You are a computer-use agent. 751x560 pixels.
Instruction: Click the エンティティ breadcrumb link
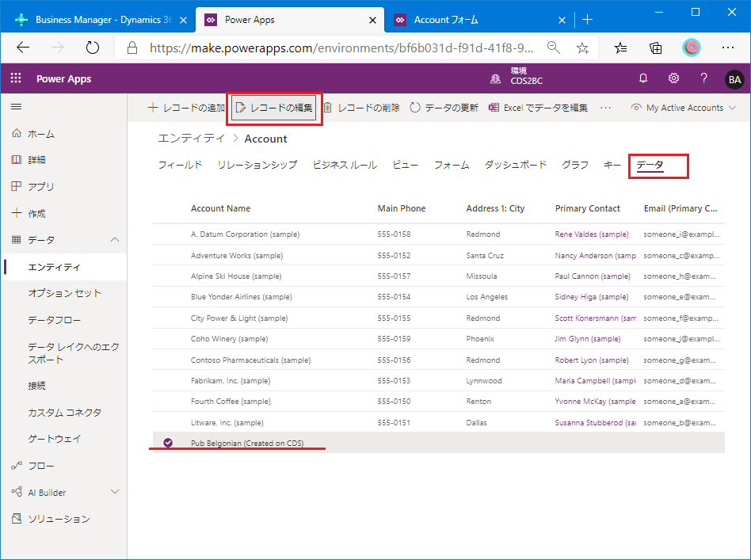(x=191, y=139)
